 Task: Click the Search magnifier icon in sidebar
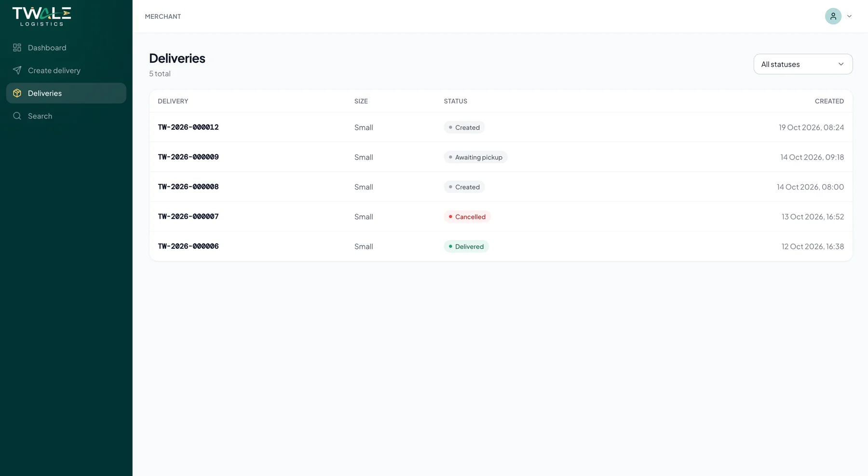[x=17, y=116]
